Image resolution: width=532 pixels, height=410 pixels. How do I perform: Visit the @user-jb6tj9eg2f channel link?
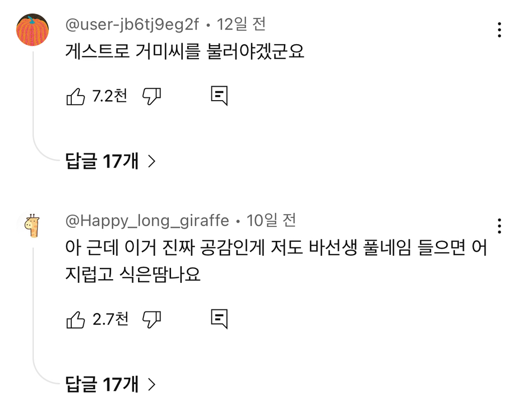pyautogui.click(x=132, y=25)
